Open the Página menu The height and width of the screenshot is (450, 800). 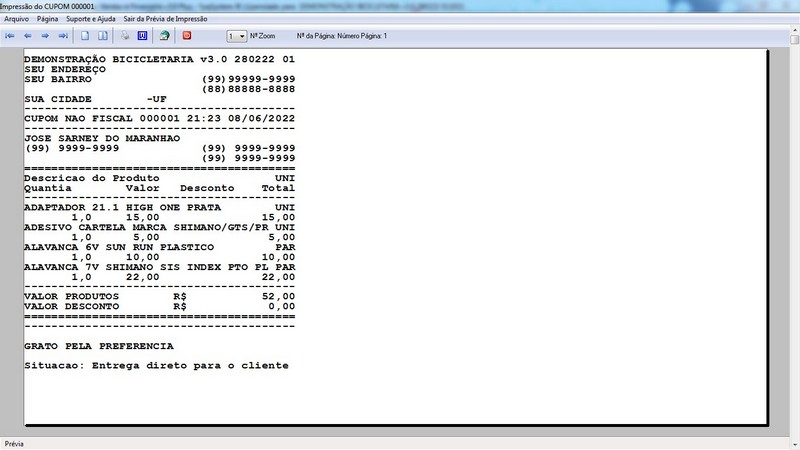(x=47, y=19)
